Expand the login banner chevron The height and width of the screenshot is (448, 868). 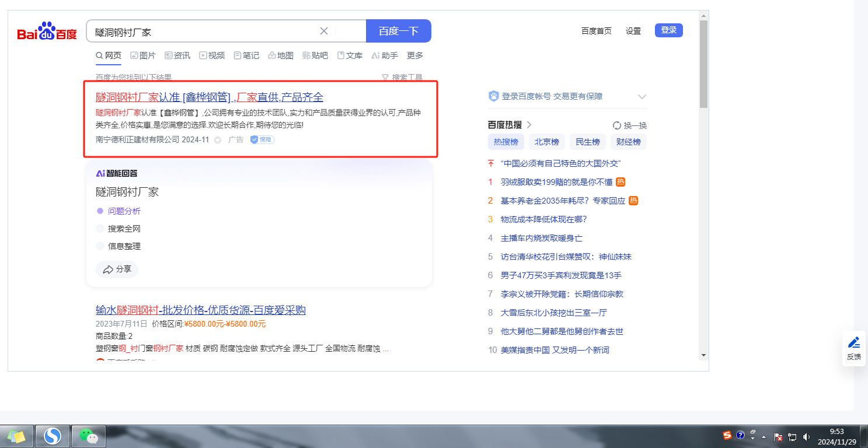pos(642,97)
